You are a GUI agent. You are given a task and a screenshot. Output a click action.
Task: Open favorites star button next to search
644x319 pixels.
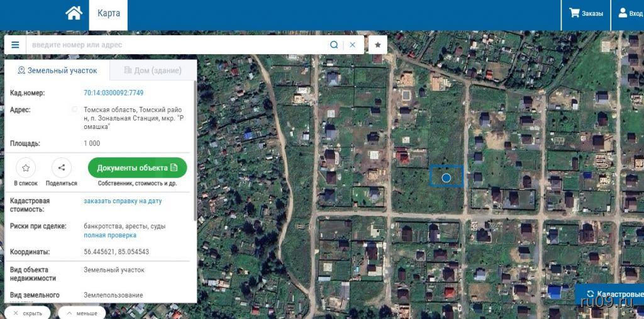coord(378,45)
